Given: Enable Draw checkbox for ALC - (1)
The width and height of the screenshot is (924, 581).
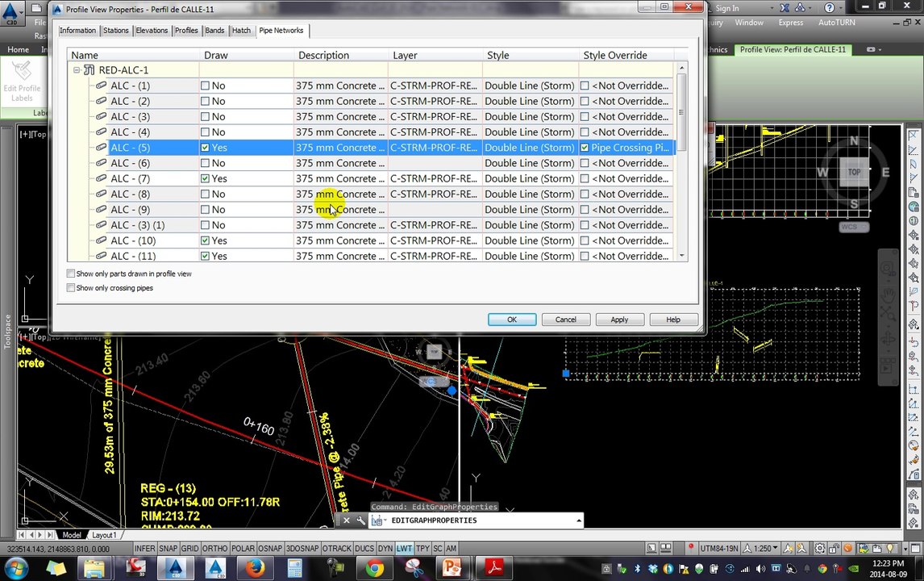Looking at the screenshot, I should [x=205, y=86].
